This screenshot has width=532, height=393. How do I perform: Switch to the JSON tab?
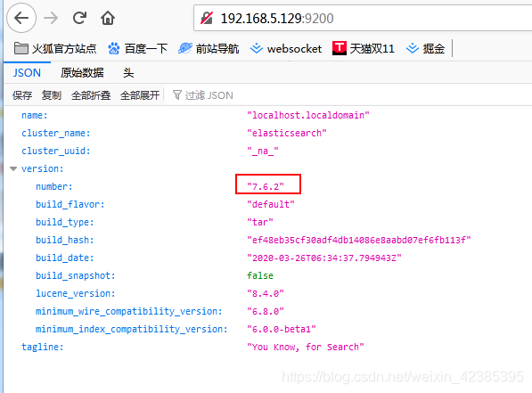tap(27, 72)
